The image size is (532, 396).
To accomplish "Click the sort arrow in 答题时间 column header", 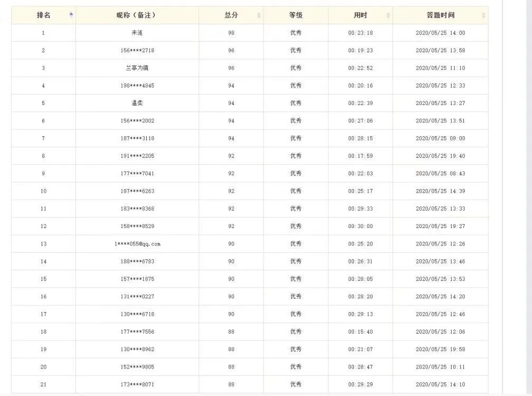I will (x=483, y=15).
